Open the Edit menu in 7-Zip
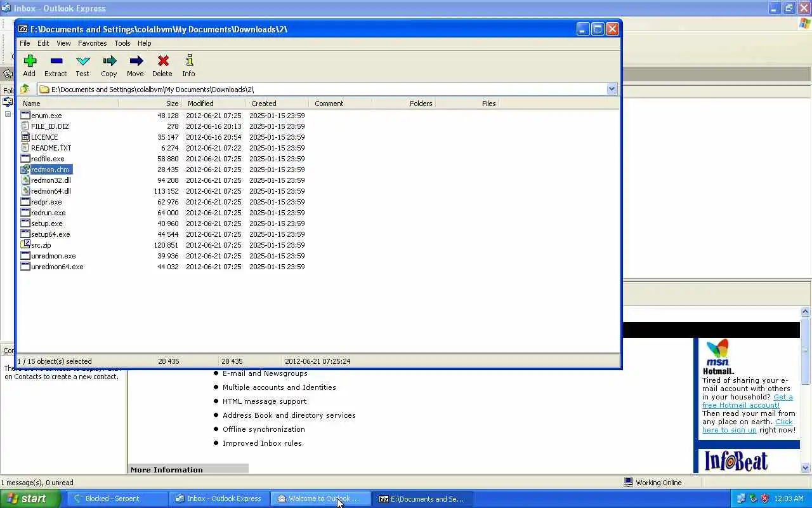This screenshot has width=812, height=508. [x=43, y=43]
